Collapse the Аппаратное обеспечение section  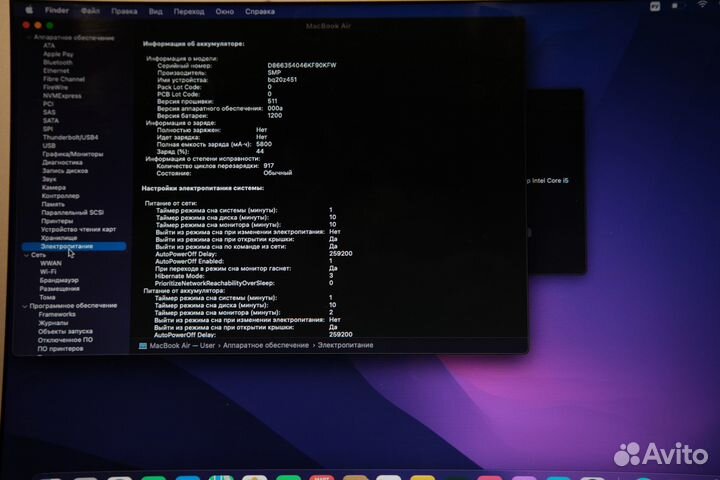(x=29, y=37)
